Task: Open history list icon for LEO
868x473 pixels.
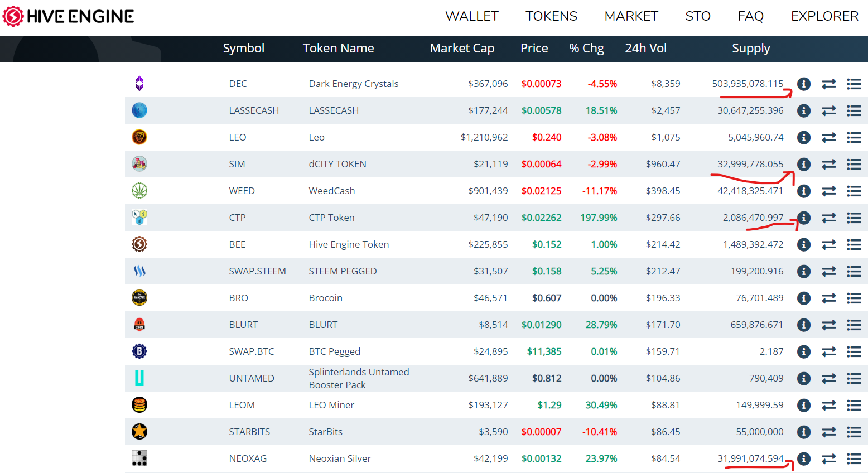Action: coord(854,137)
